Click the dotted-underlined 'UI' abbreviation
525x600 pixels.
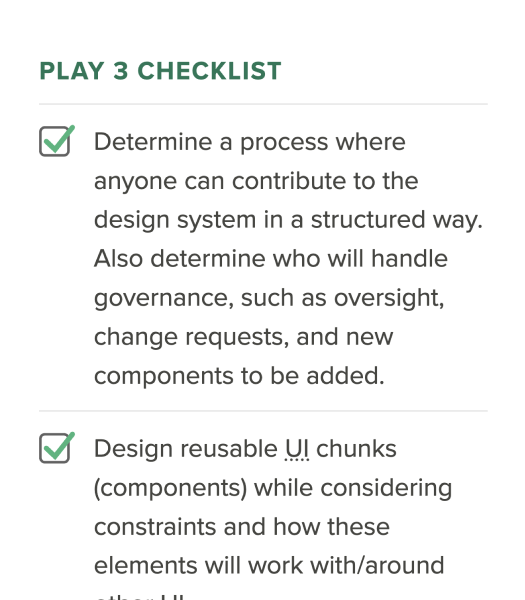(297, 449)
